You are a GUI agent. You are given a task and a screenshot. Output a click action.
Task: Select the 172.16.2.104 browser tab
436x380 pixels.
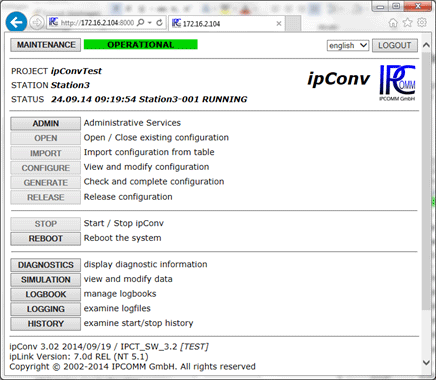click(x=227, y=23)
